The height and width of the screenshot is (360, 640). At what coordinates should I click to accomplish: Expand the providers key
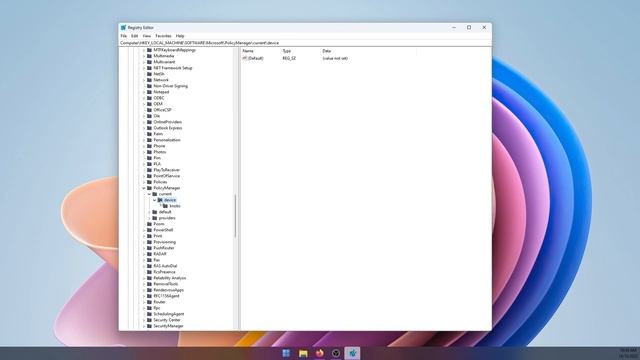149,218
